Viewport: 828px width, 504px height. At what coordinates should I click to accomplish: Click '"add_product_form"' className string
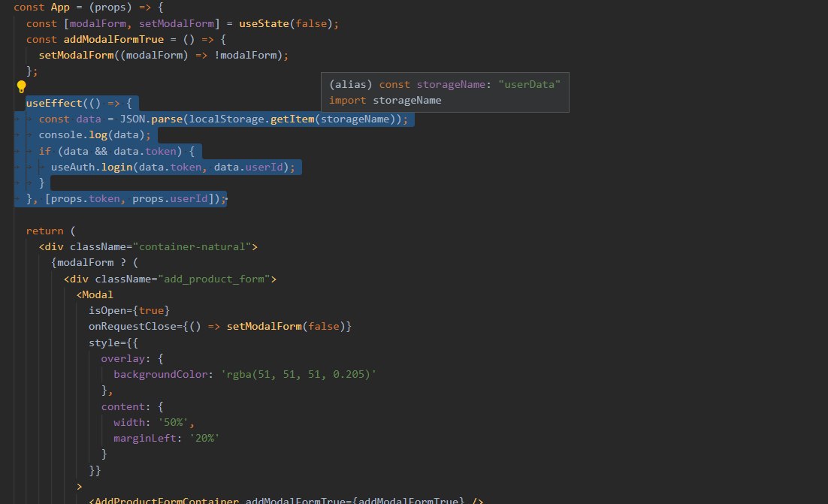(x=214, y=279)
